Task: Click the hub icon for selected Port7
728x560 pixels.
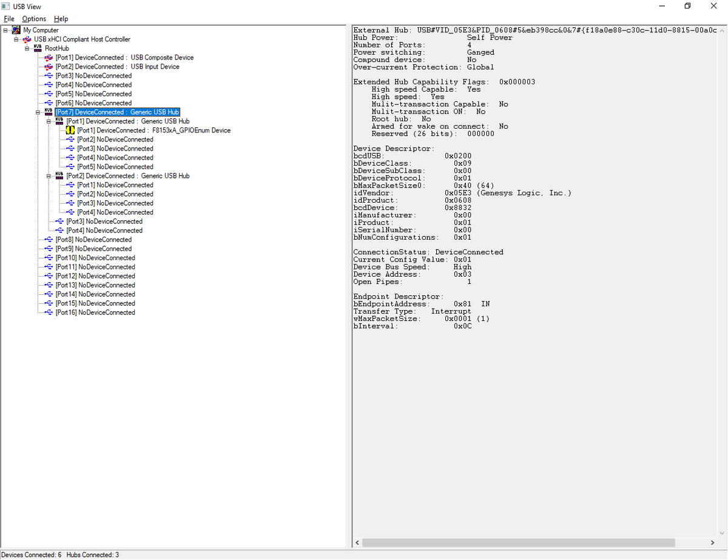Action: coord(49,112)
